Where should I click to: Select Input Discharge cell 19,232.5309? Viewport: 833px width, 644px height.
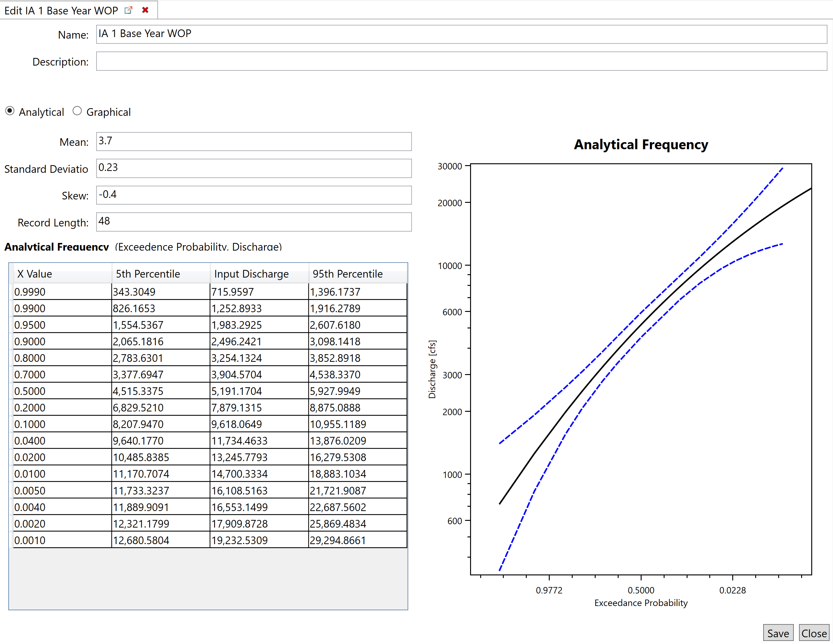[x=259, y=540]
